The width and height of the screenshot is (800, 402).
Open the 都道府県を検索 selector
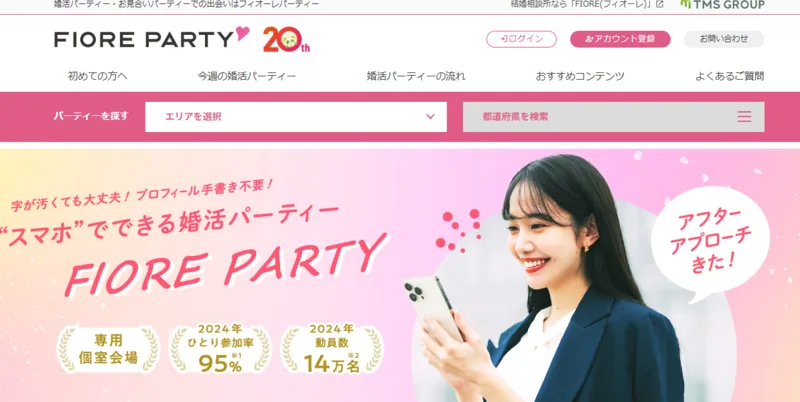[613, 117]
